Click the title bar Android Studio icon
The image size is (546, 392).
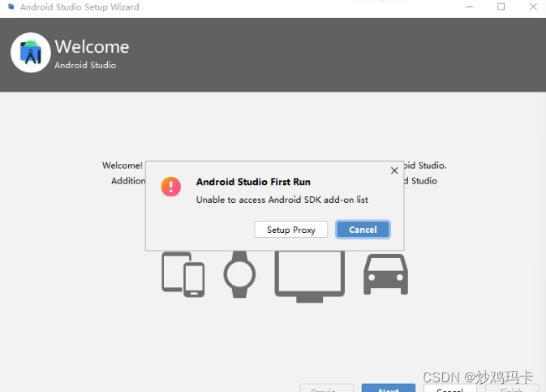tap(11, 6)
